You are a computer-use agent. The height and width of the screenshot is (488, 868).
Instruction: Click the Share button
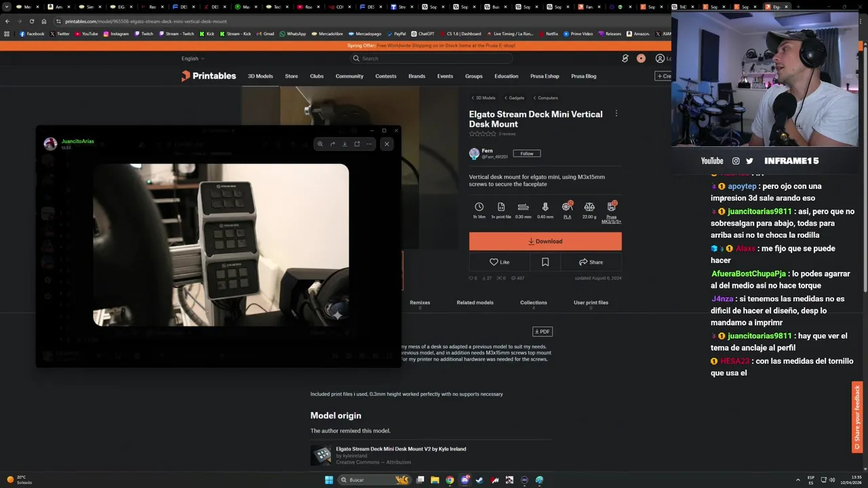(591, 262)
